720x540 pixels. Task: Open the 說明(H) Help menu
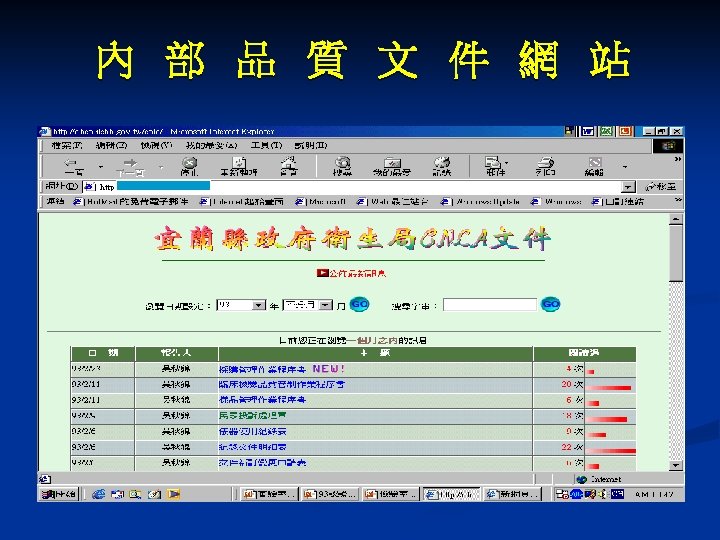coord(311,146)
